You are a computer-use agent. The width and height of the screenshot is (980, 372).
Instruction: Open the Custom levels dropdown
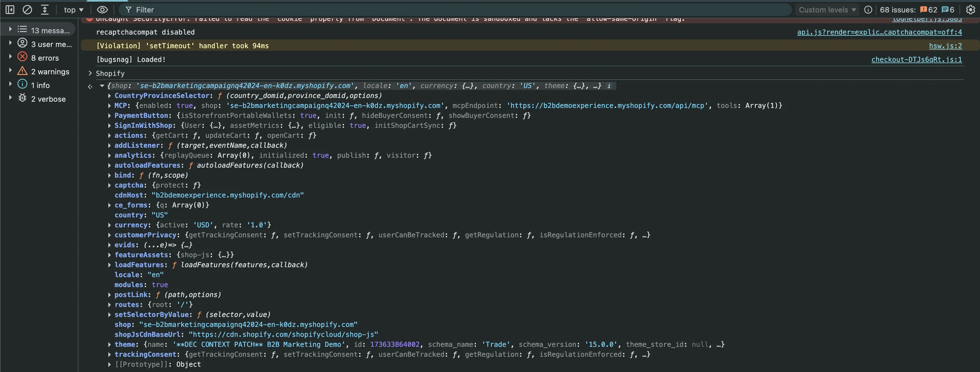[827, 10]
